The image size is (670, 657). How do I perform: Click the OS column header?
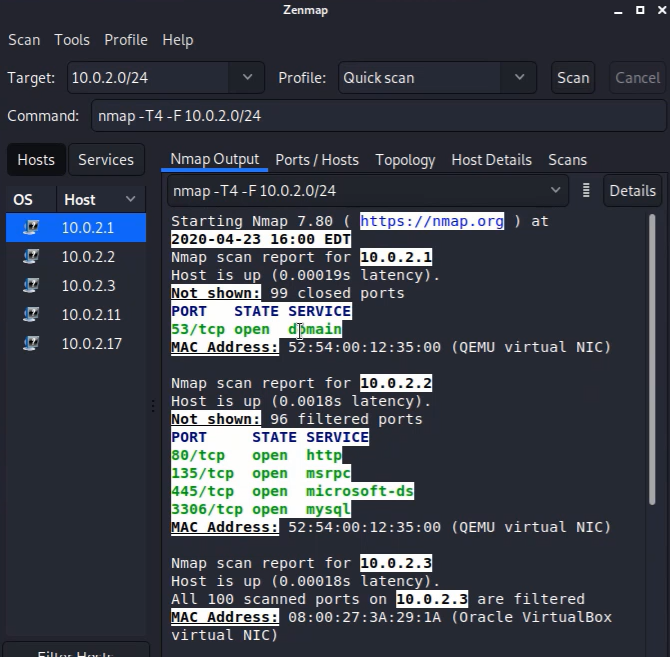click(x=31, y=199)
